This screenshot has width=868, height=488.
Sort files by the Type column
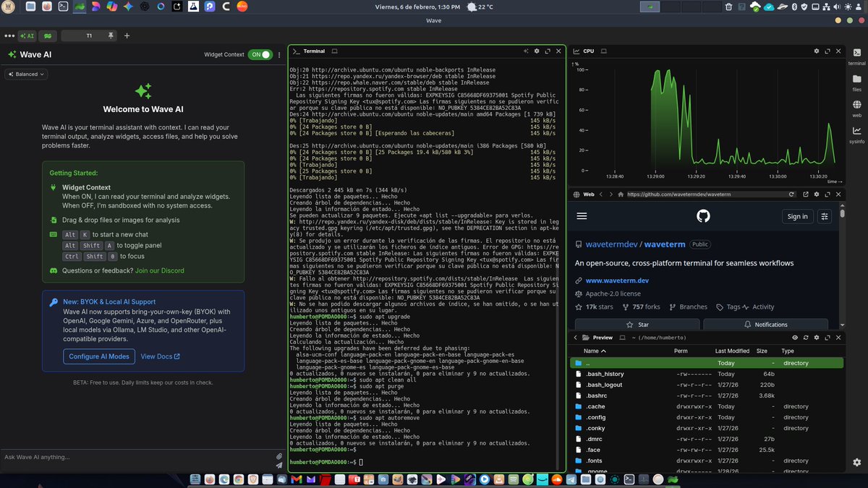point(788,351)
